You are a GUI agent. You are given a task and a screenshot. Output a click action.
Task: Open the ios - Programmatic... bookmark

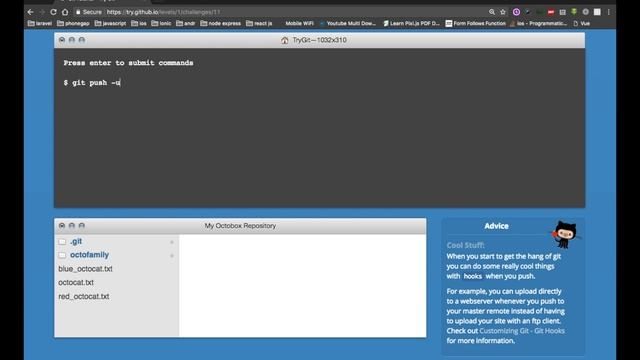(x=538, y=23)
